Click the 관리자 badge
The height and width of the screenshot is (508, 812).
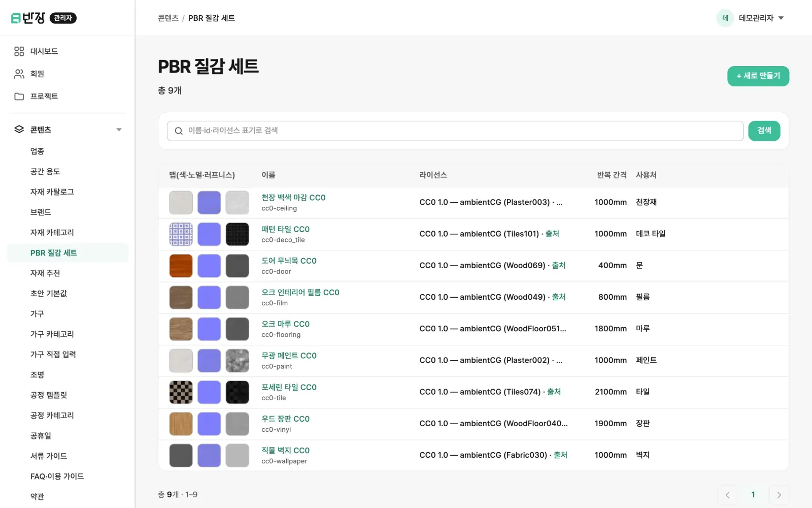63,18
